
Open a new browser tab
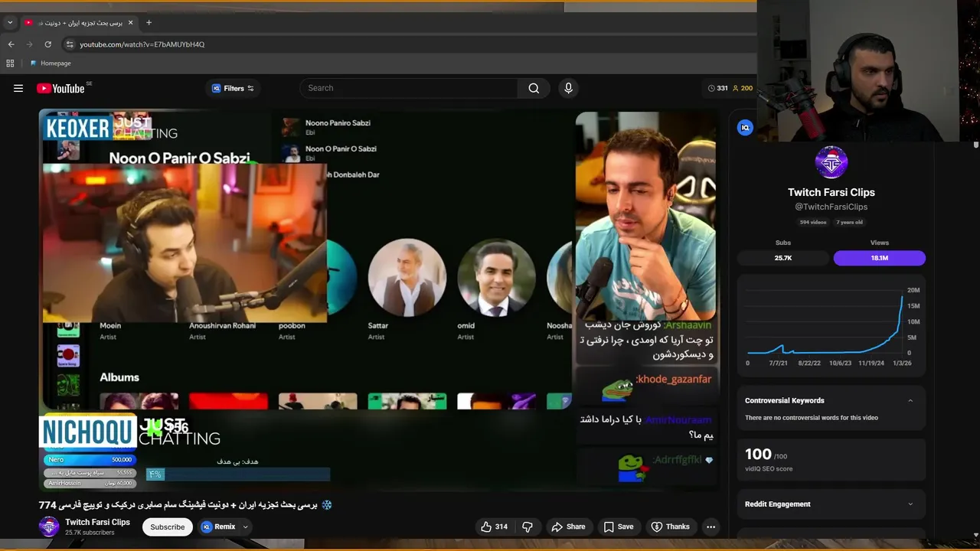point(149,23)
